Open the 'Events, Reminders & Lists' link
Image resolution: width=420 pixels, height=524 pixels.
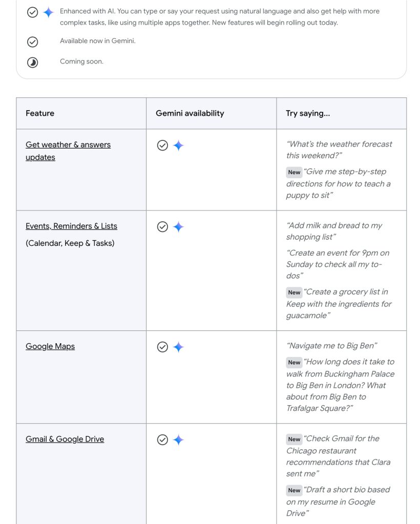[x=71, y=226]
